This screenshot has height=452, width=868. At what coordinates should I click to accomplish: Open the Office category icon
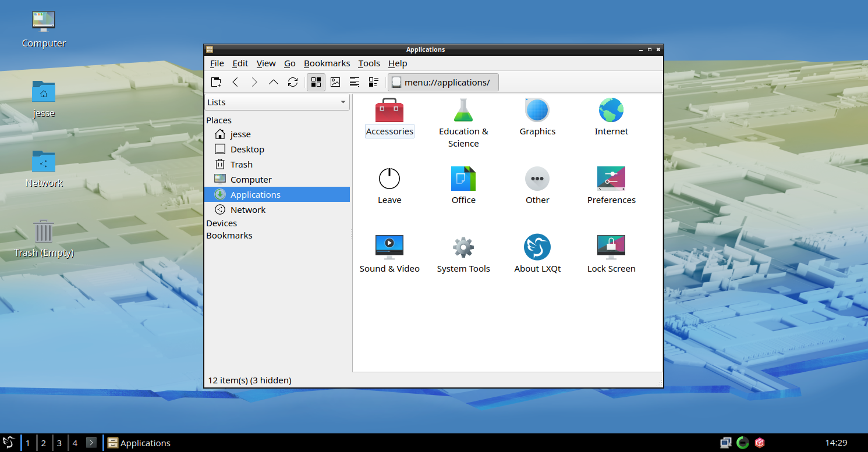(463, 179)
